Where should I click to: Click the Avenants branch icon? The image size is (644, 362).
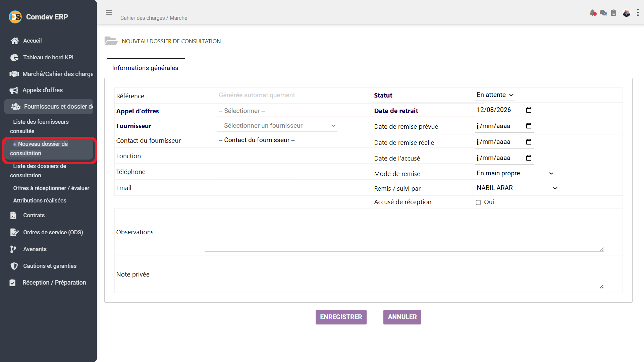pyautogui.click(x=13, y=249)
